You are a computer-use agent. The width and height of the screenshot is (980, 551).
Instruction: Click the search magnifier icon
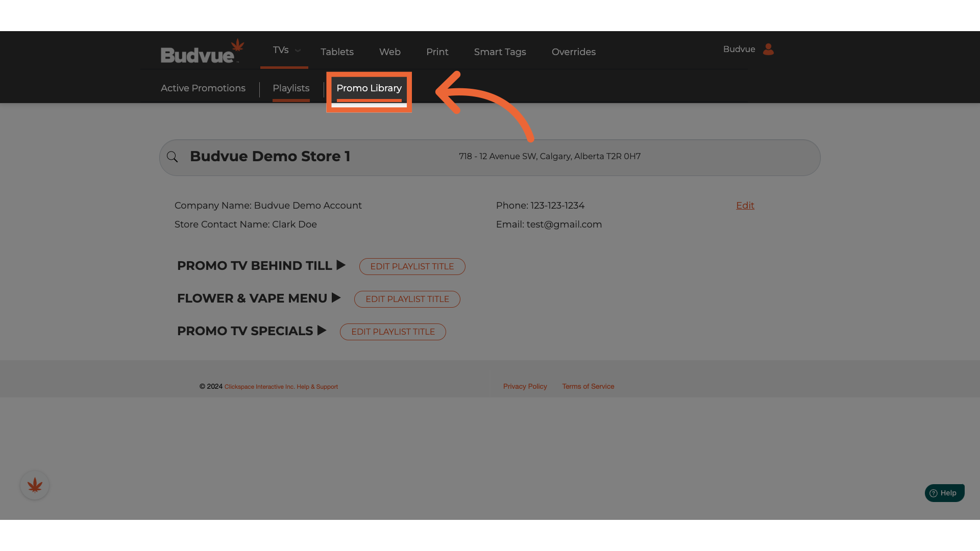[x=173, y=157]
